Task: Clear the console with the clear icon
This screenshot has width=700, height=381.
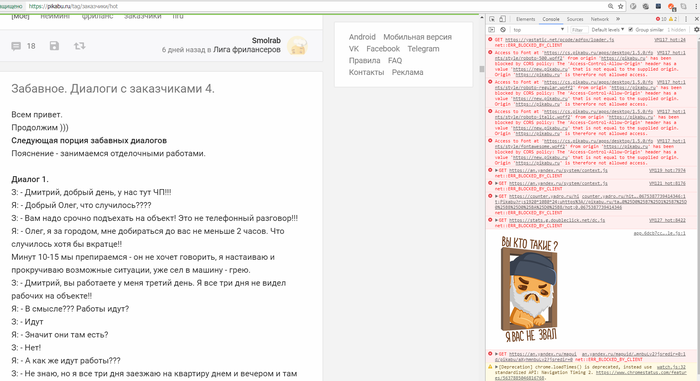Action: 503,29
